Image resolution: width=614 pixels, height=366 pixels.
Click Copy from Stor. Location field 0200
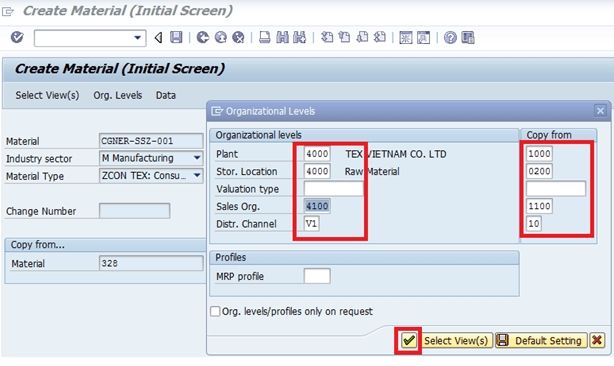pyautogui.click(x=539, y=171)
